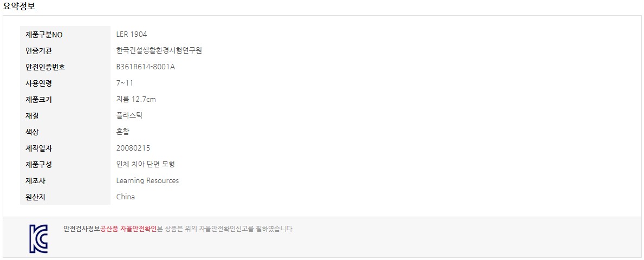Click safety certification number B361R614-8001A
Viewport: 644px width, 260px height.
145,67
